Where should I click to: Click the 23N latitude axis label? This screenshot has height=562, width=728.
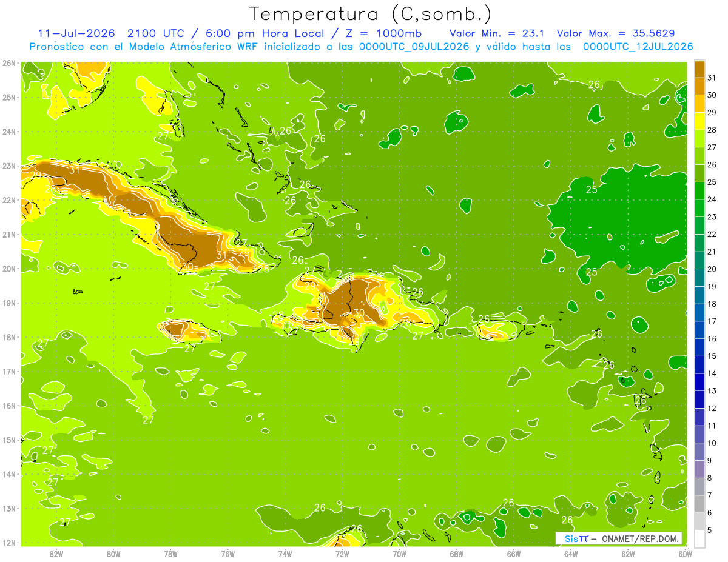coord(9,166)
